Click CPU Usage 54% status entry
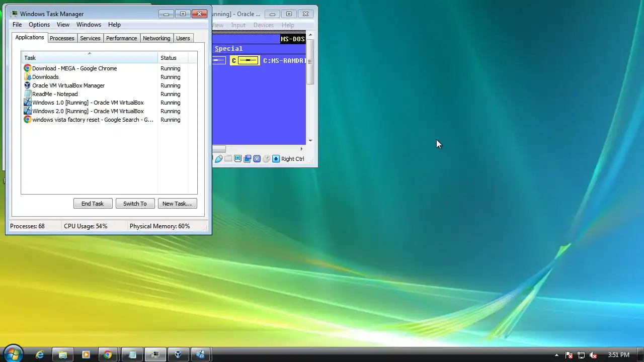Image resolution: width=644 pixels, height=362 pixels. coord(86,226)
